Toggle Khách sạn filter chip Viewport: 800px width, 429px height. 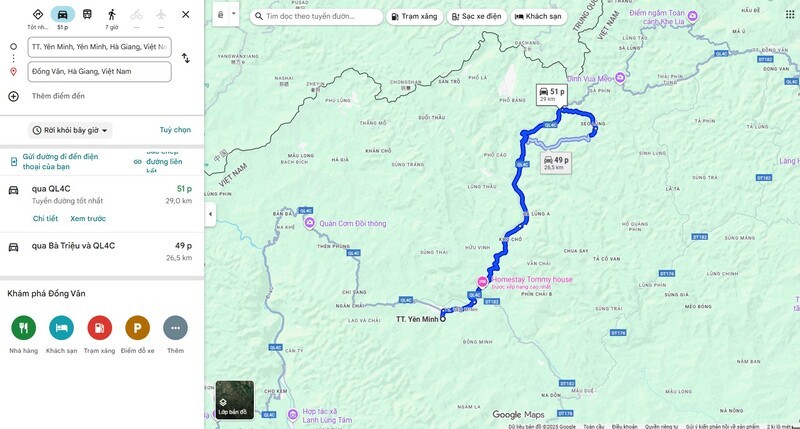click(x=538, y=16)
